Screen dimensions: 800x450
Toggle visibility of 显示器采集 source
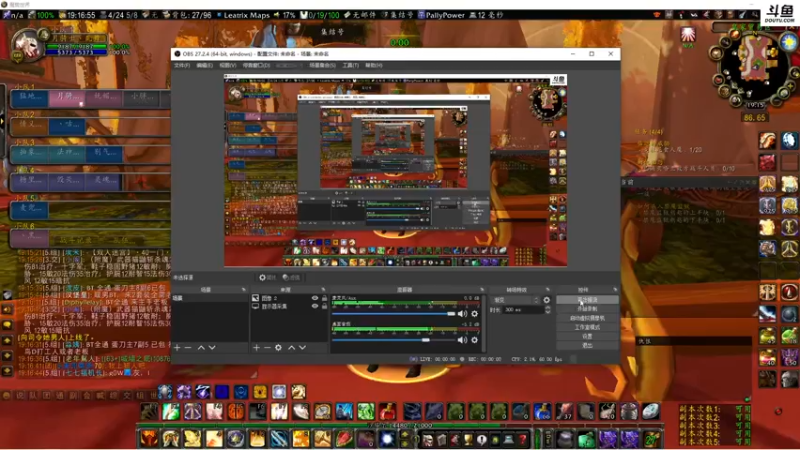pos(315,306)
